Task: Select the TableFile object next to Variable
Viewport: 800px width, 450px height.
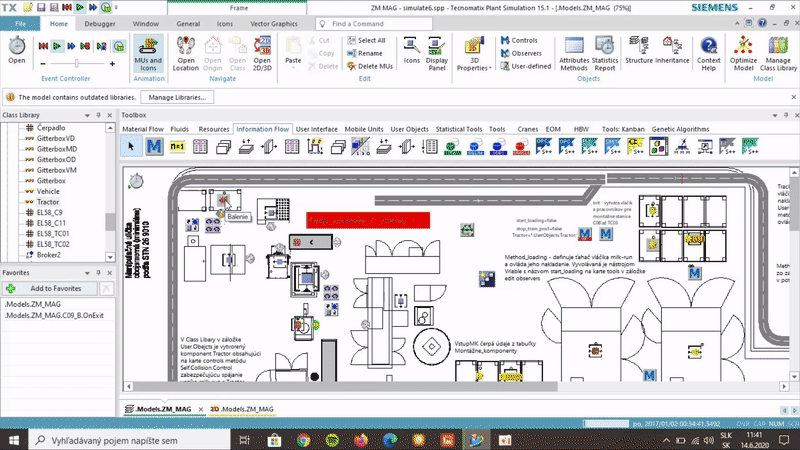Action: (x=200, y=147)
